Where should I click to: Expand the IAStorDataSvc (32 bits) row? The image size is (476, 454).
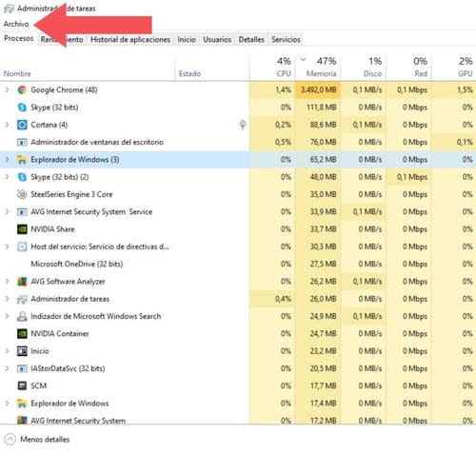[7, 368]
